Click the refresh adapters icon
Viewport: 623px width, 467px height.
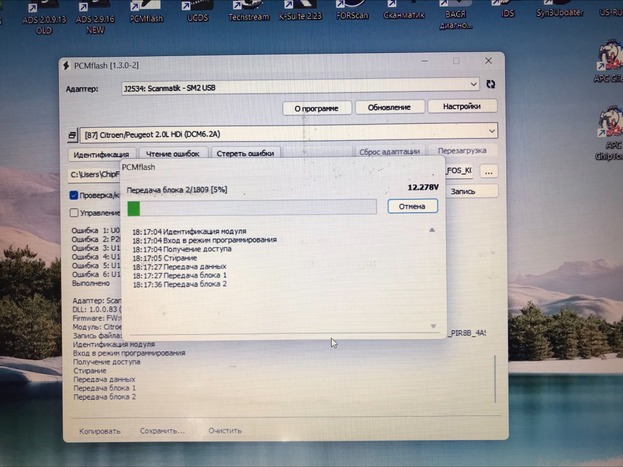[489, 87]
